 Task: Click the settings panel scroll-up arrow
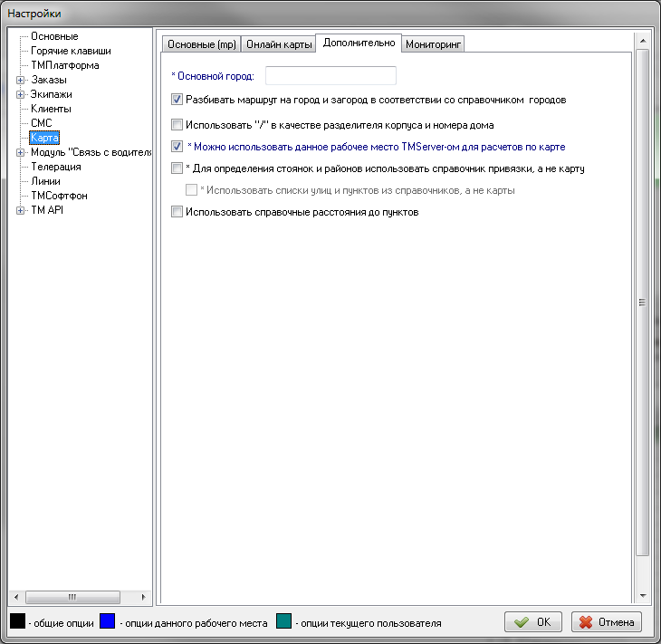(x=643, y=41)
